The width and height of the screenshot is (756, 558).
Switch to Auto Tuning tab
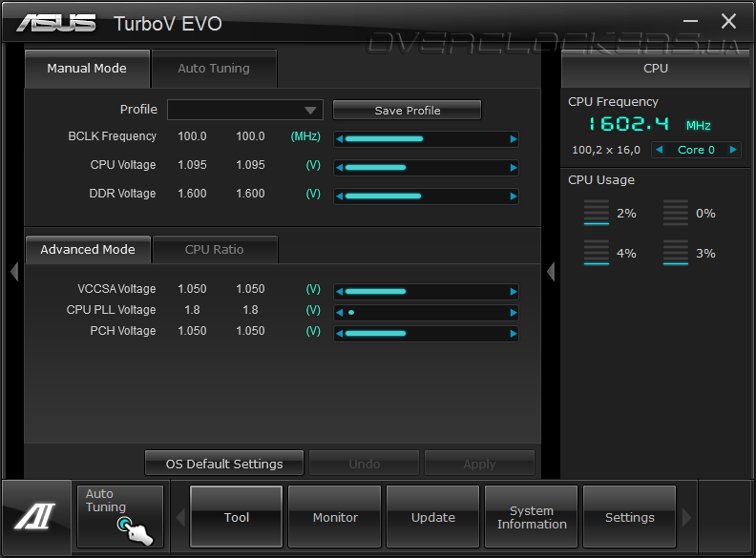point(214,69)
